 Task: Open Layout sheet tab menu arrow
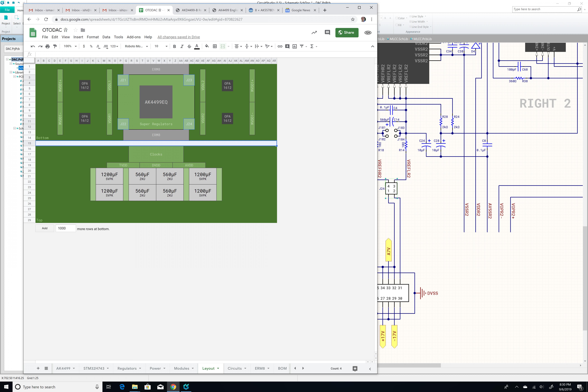(218, 368)
